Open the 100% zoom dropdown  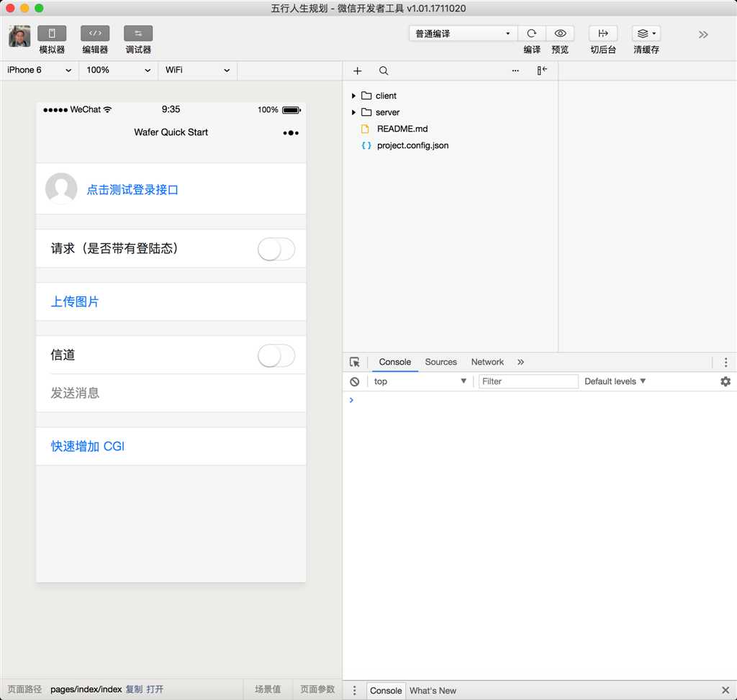pyautogui.click(x=119, y=70)
